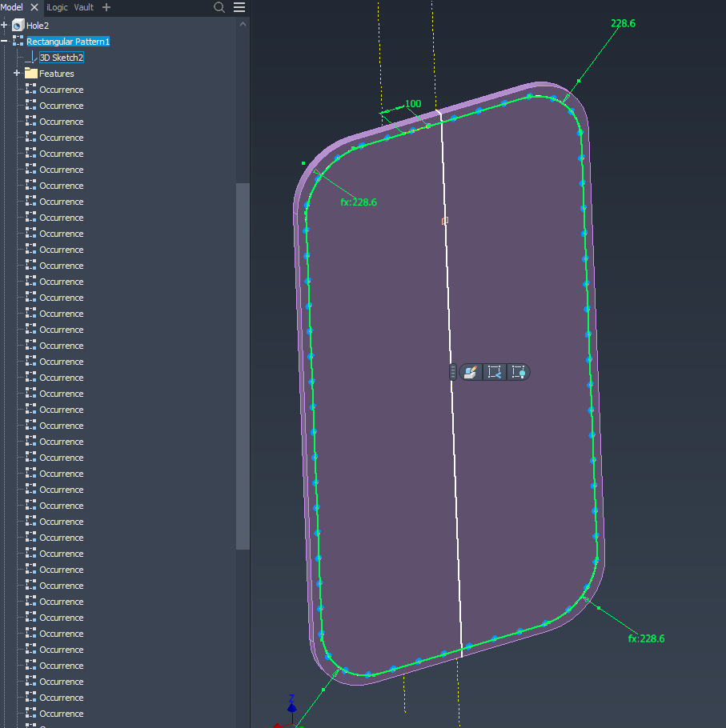Viewport: 726px width, 728px height.
Task: Click the 3D Sketch2 sketch icon
Action: 31,57
